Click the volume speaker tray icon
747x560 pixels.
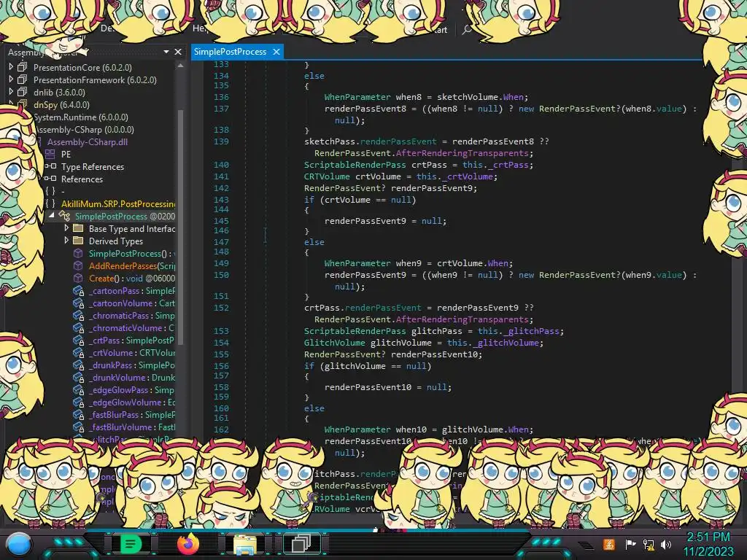click(x=666, y=544)
